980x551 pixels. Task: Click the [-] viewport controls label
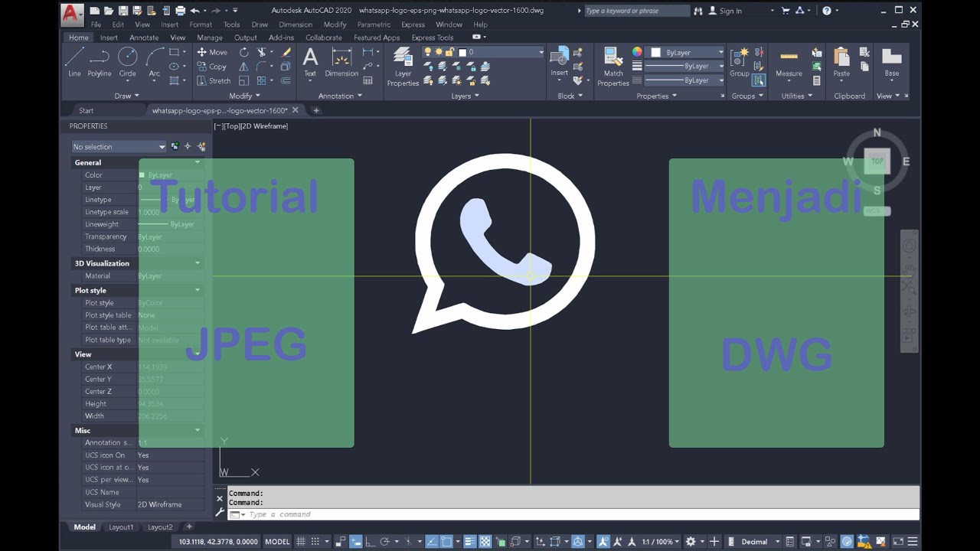click(x=218, y=126)
